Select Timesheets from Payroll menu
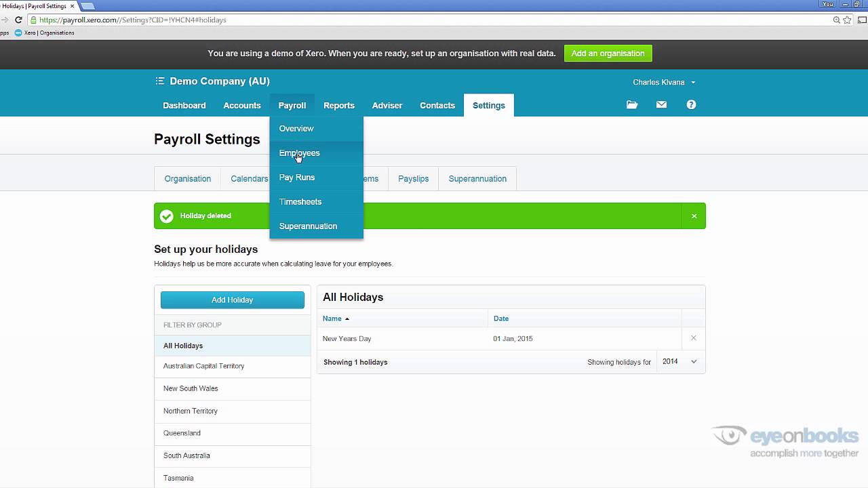This screenshot has height=488, width=868. click(316, 202)
